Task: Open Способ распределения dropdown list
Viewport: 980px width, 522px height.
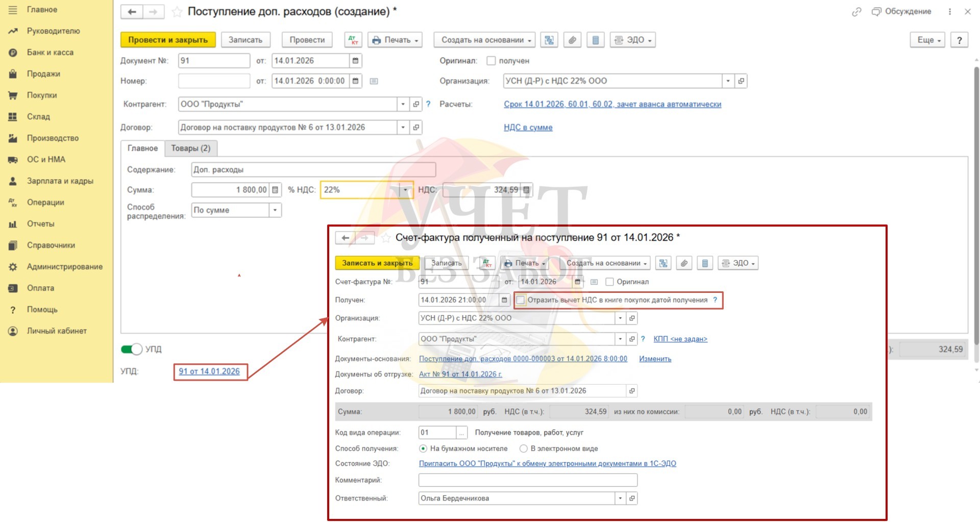Action: click(275, 210)
